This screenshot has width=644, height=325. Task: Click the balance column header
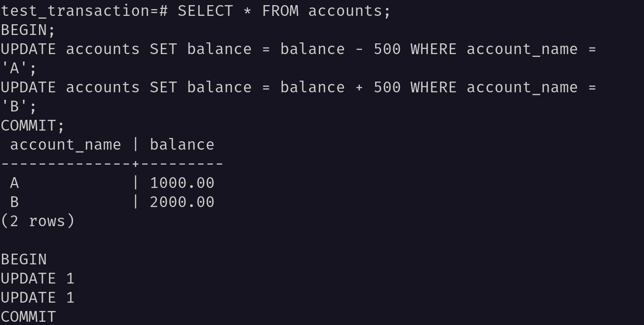pyautogui.click(x=182, y=145)
